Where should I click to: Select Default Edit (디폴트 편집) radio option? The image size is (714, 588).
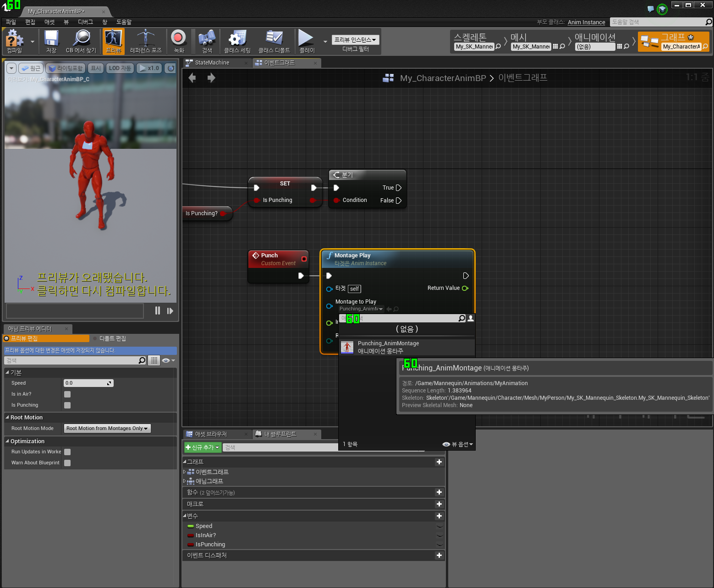(110, 338)
